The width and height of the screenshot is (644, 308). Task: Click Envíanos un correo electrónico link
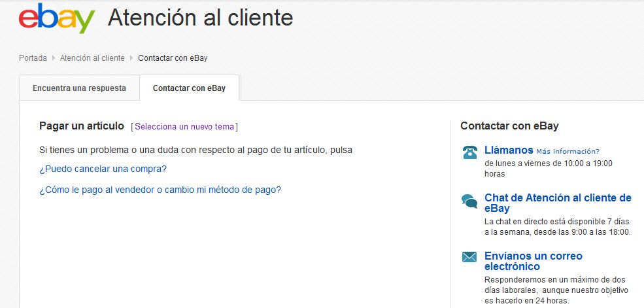tap(534, 261)
